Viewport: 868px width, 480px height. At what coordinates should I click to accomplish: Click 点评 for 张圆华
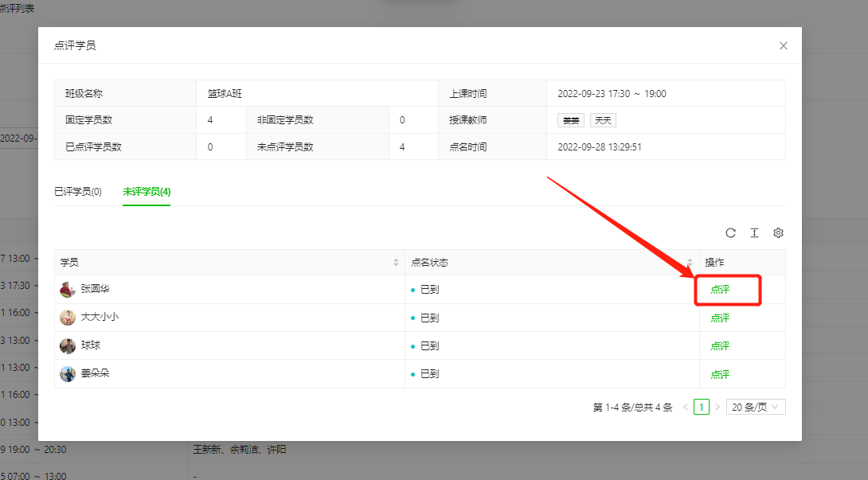point(720,290)
